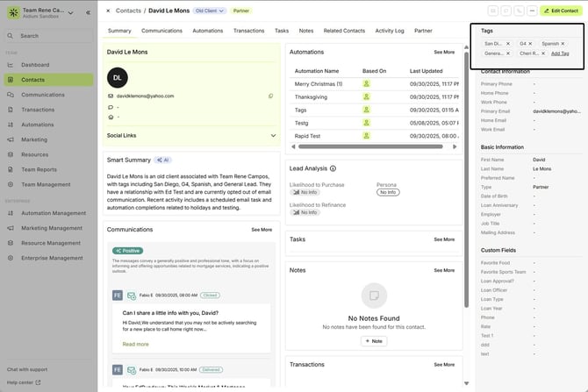Click the sidebar Search field
Screen dimensions: 588x392
point(53,36)
